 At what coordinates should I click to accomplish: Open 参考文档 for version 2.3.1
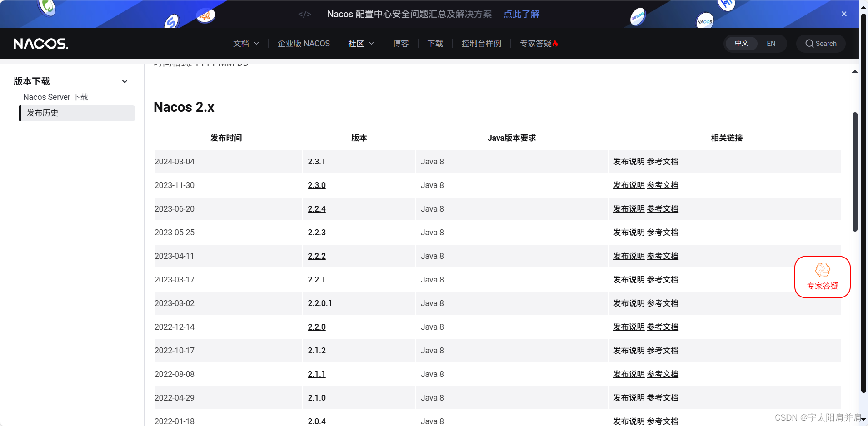point(663,162)
